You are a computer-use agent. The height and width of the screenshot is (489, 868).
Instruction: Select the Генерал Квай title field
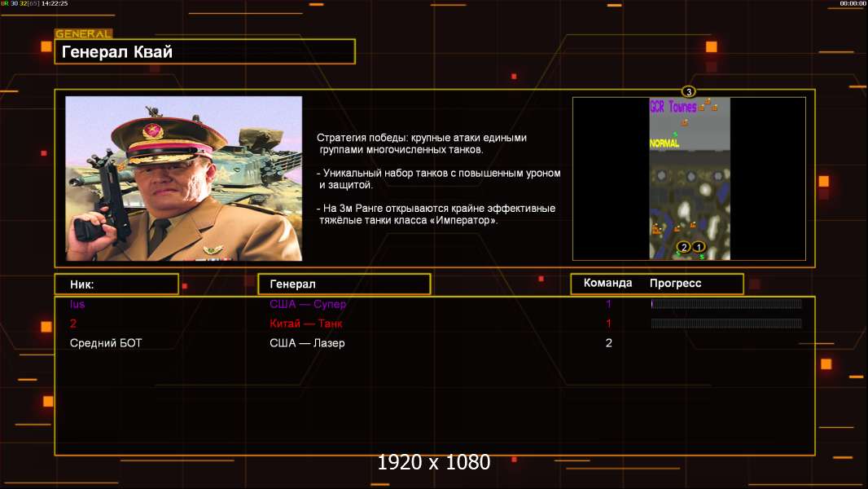coord(204,52)
